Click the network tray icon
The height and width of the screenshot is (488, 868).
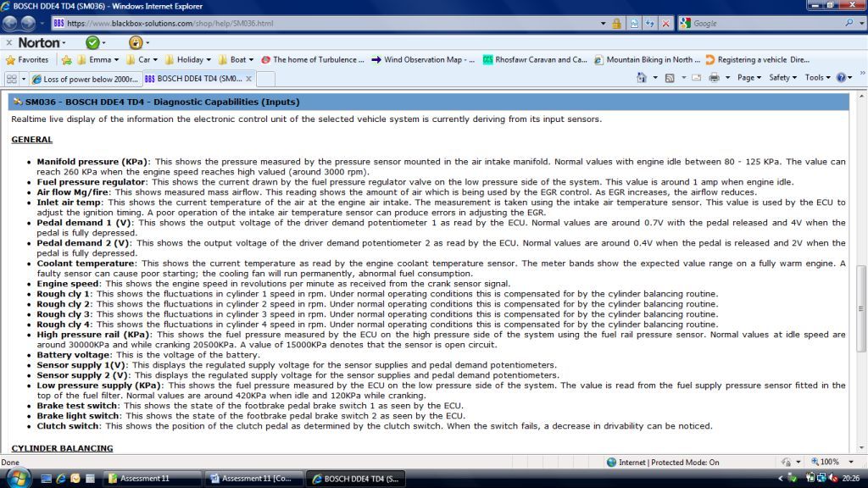point(821,478)
